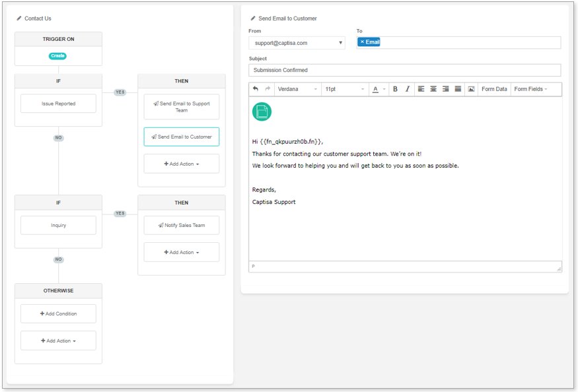Open the Inquiry condition
This screenshot has width=578, height=392.
[58, 225]
